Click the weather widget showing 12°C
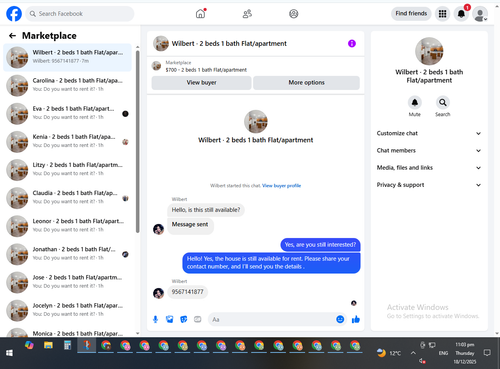This screenshot has height=369, width=500. click(x=389, y=353)
